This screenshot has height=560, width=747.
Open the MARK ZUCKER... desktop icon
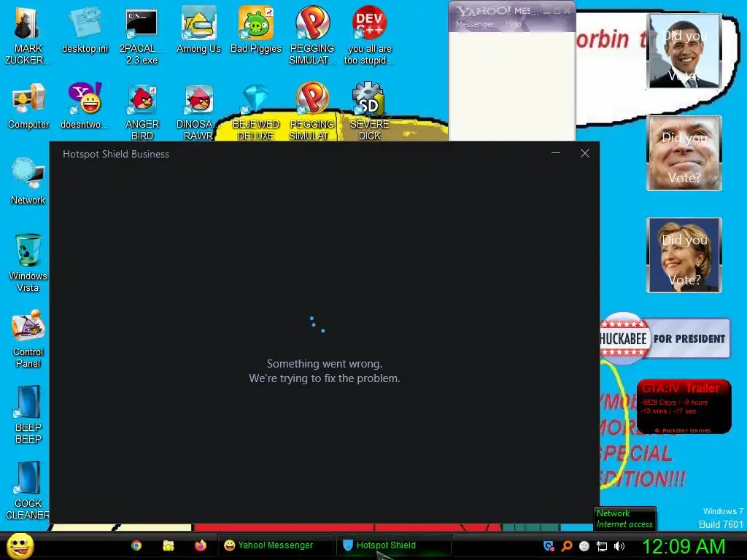click(28, 36)
